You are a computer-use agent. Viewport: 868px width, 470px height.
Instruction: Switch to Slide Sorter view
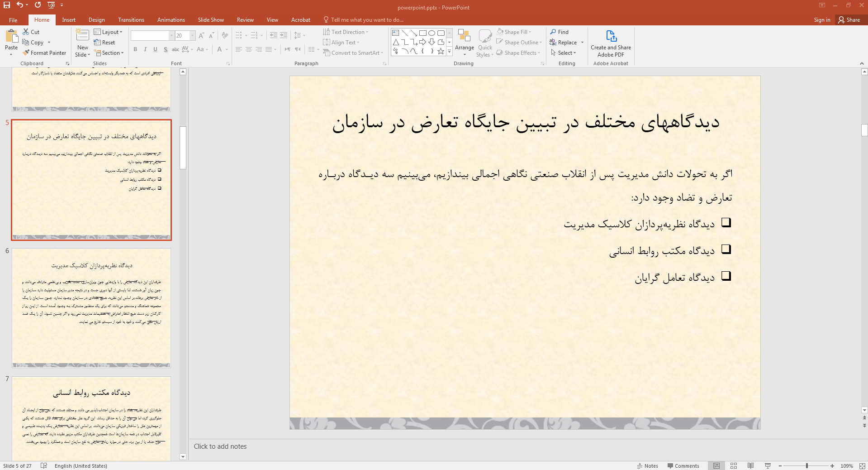[734, 466]
